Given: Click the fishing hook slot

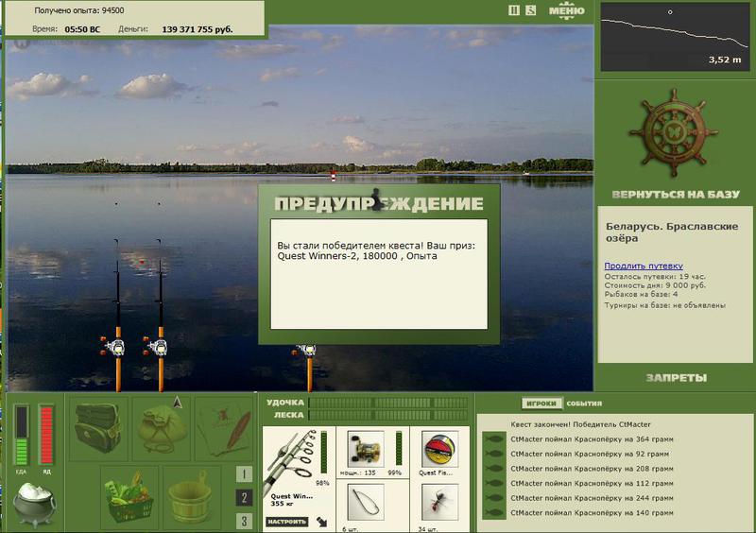Looking at the screenshot, I should point(366,502).
